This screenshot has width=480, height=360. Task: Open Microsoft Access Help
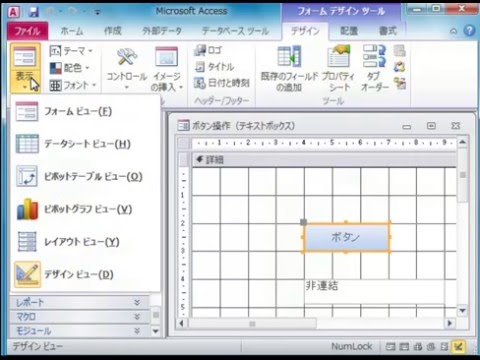pos(469,31)
